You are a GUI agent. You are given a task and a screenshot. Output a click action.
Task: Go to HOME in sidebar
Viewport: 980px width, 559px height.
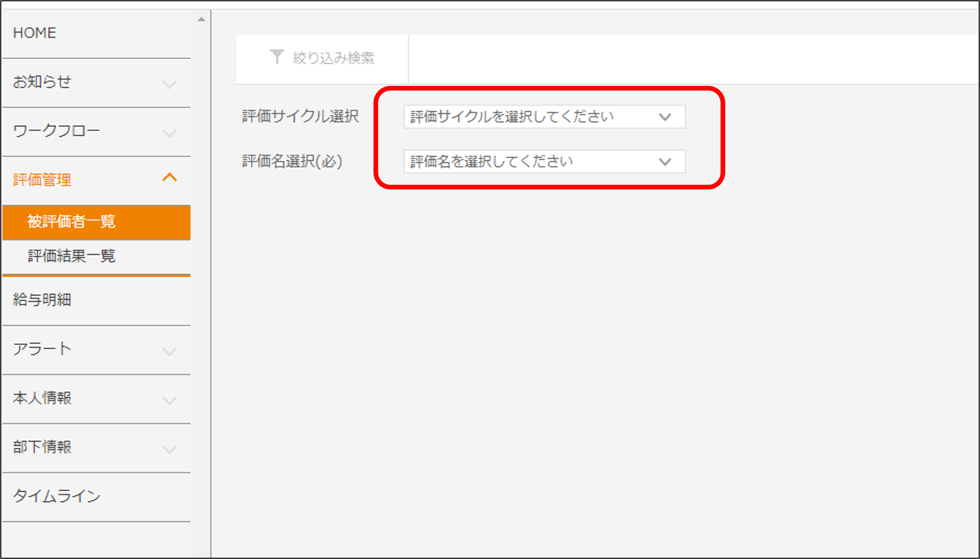point(34,33)
